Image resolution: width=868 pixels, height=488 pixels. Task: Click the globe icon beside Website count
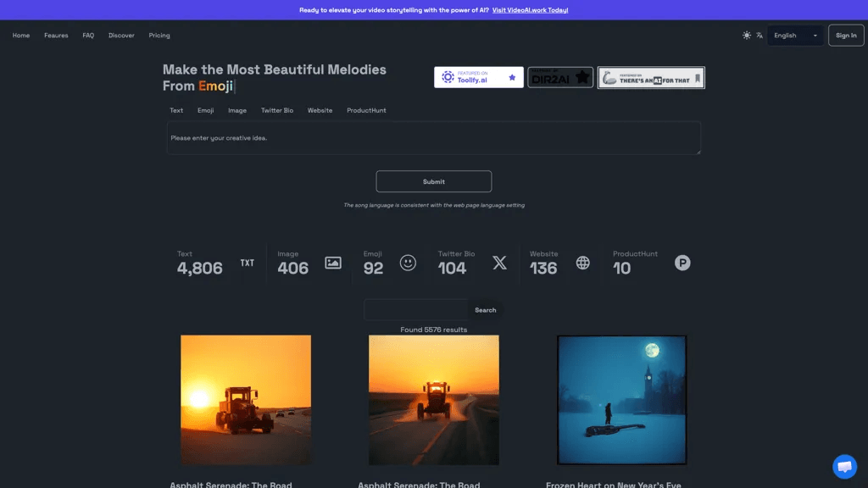[x=583, y=263]
